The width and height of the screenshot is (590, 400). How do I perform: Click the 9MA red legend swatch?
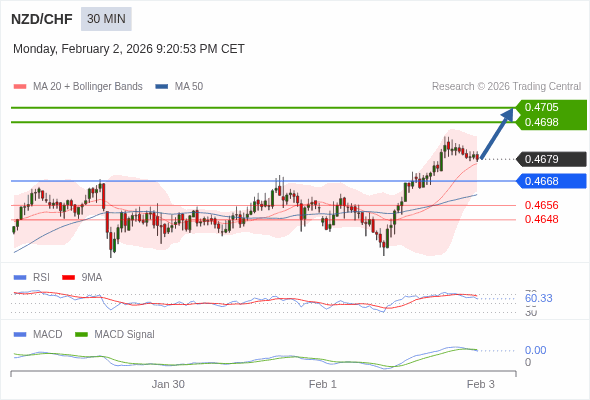pos(68,278)
